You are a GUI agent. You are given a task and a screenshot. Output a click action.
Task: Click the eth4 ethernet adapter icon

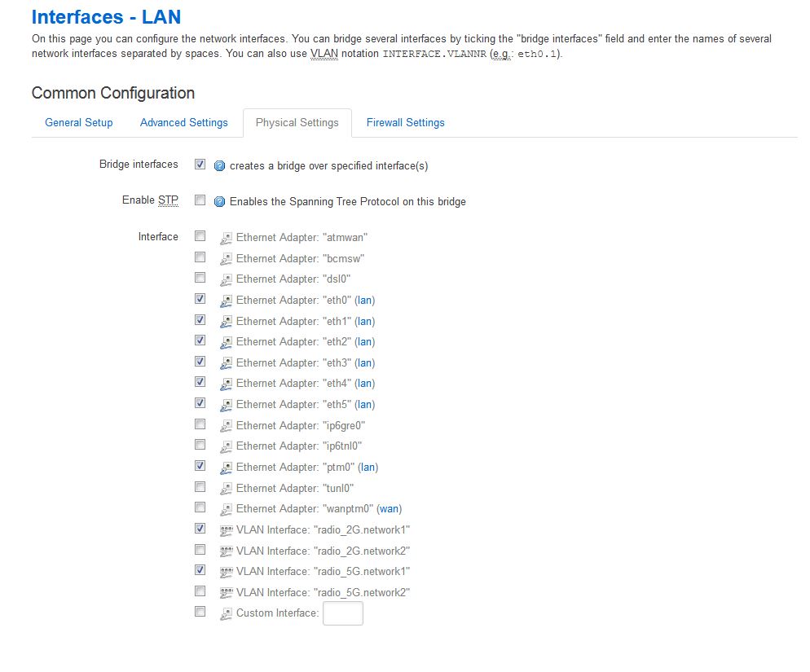(x=226, y=384)
